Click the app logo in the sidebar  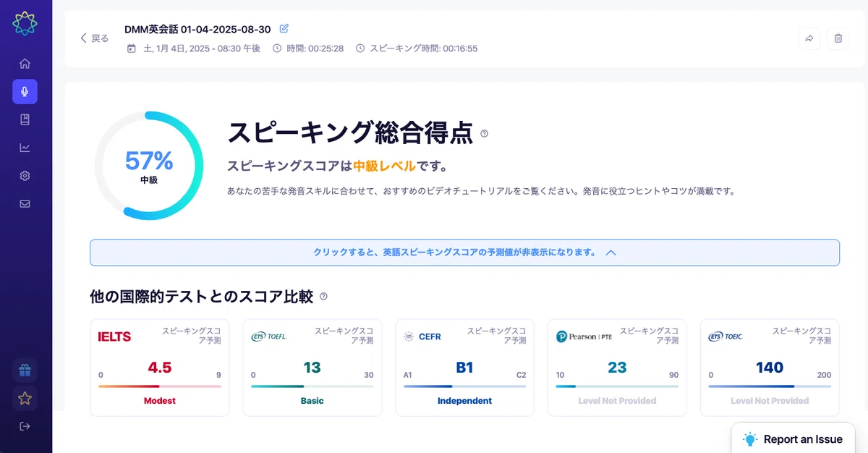(x=25, y=23)
